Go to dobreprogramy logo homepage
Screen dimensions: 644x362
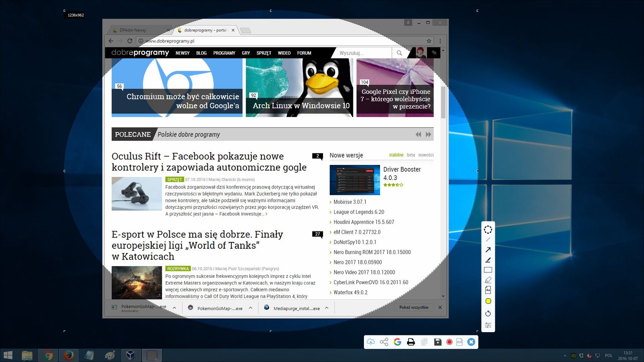coord(140,52)
